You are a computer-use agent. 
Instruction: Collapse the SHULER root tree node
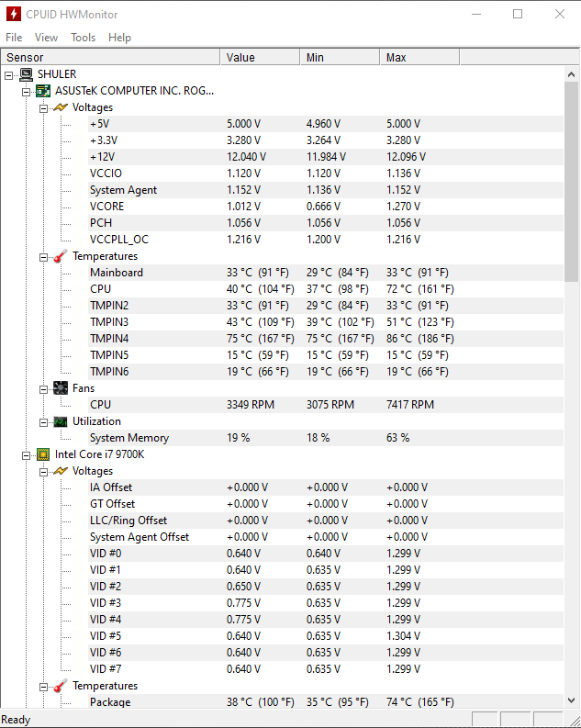[x=9, y=74]
